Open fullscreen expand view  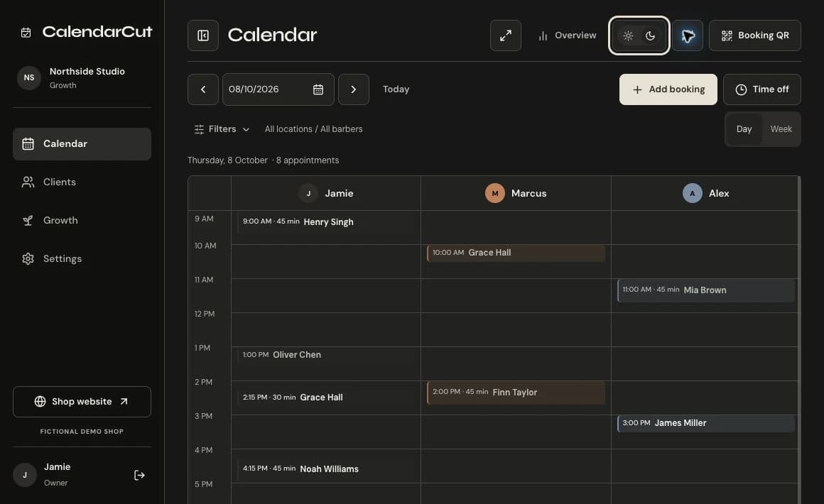(x=506, y=35)
